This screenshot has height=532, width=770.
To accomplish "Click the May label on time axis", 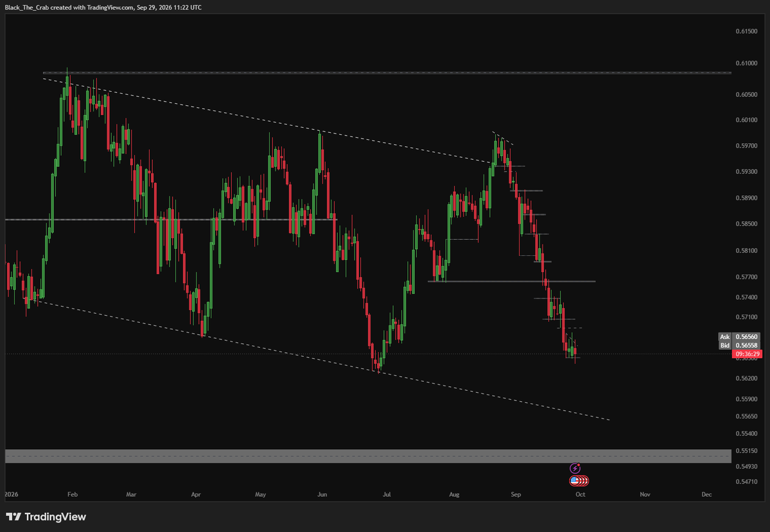I will (x=260, y=494).
